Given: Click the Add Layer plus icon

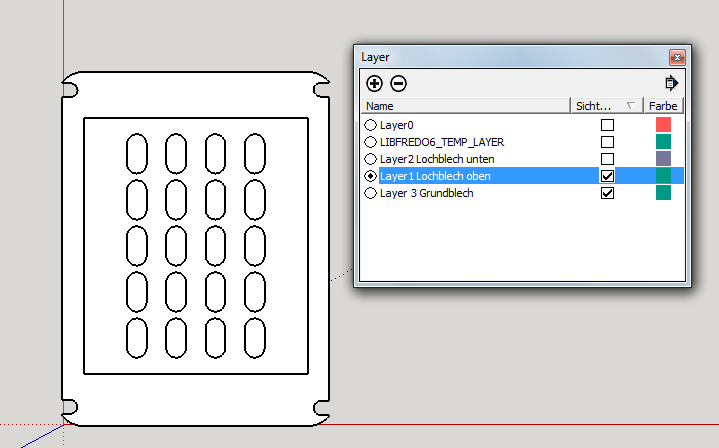Looking at the screenshot, I should pyautogui.click(x=374, y=84).
